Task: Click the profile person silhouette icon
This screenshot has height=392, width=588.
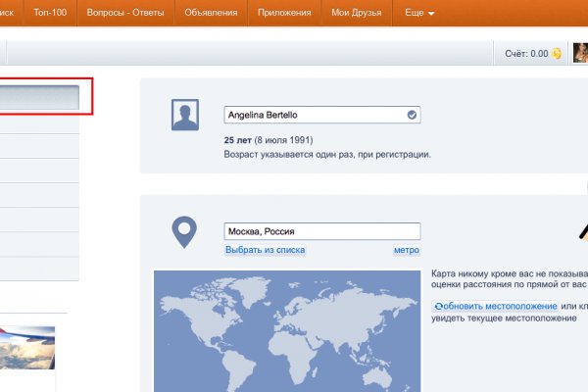Action: [184, 115]
